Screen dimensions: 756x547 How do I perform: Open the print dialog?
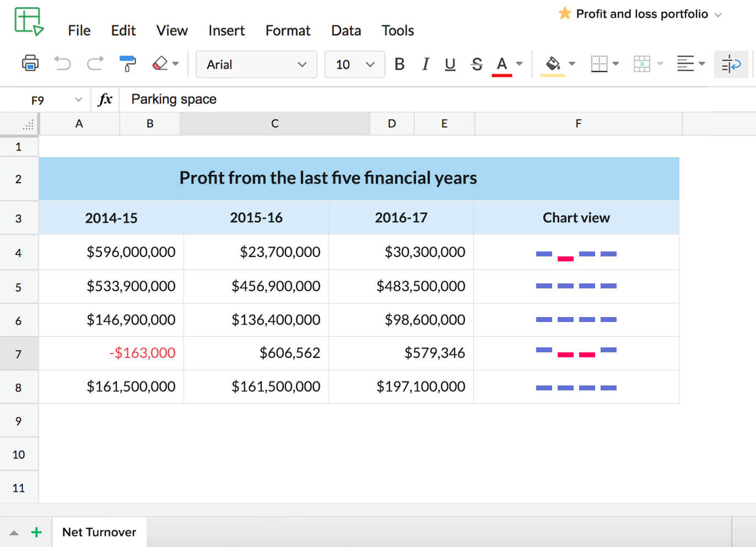pyautogui.click(x=30, y=64)
